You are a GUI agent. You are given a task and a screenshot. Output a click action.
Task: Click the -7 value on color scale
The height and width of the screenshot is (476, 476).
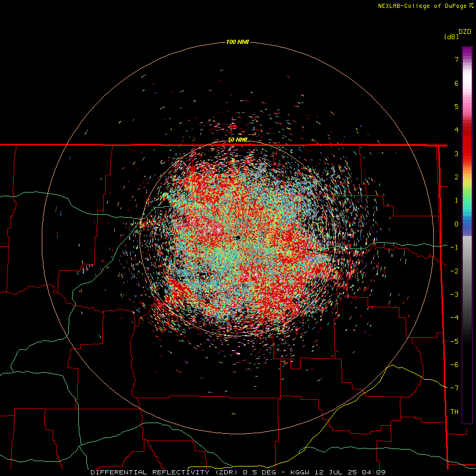pos(454,388)
